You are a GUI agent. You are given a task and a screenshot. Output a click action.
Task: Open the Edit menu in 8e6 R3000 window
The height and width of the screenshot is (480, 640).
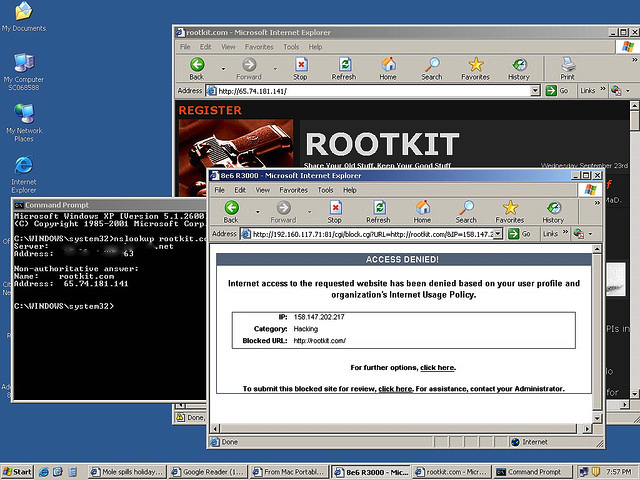[240, 190]
